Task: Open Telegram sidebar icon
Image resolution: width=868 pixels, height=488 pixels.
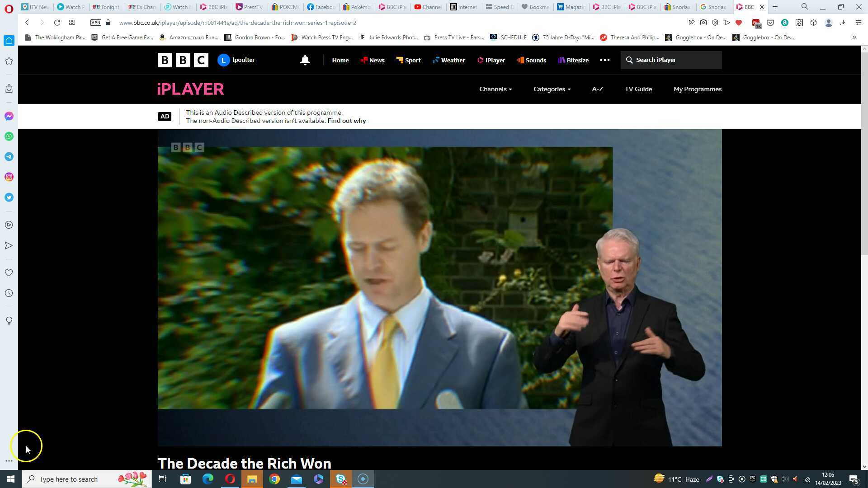Action: pos(9,157)
